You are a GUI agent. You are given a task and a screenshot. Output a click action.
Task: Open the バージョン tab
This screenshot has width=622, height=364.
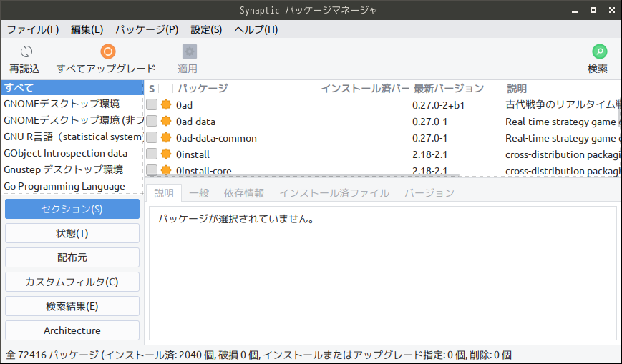[429, 193]
